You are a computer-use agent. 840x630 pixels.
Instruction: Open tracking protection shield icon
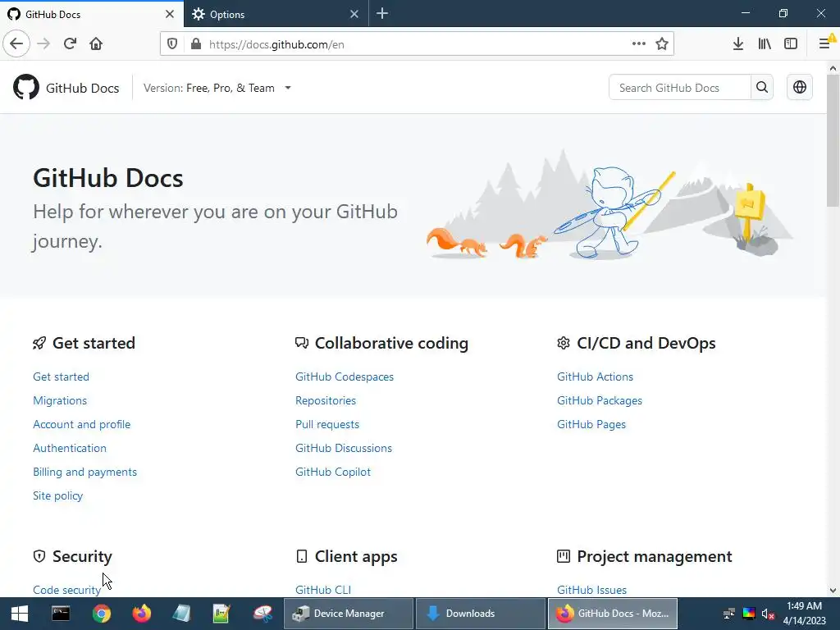[x=172, y=44]
